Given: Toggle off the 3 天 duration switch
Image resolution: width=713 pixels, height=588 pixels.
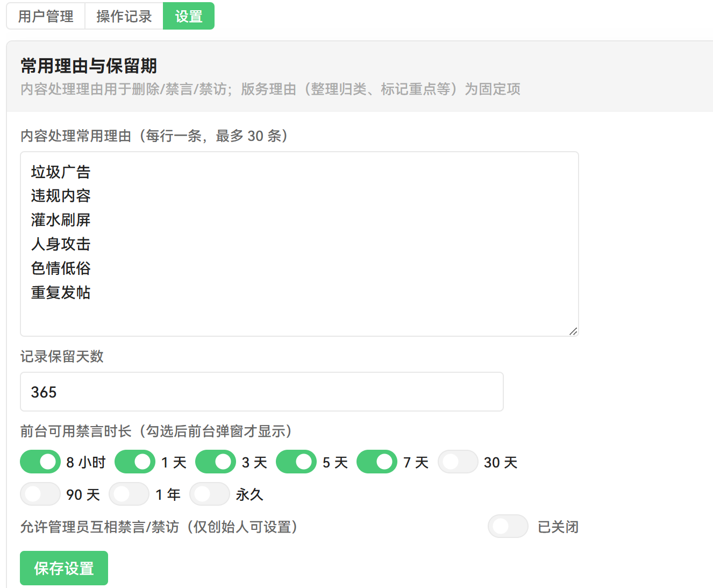Looking at the screenshot, I should [x=216, y=462].
